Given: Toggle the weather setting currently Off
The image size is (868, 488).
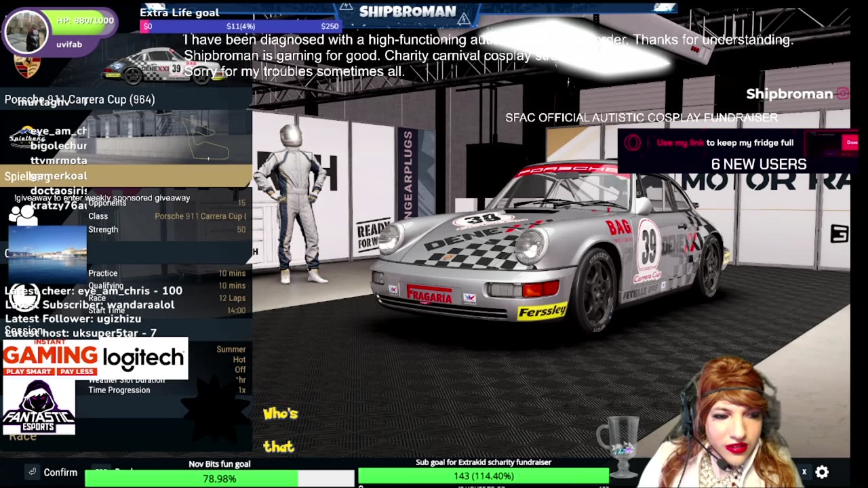Looking at the screenshot, I should coord(240,370).
